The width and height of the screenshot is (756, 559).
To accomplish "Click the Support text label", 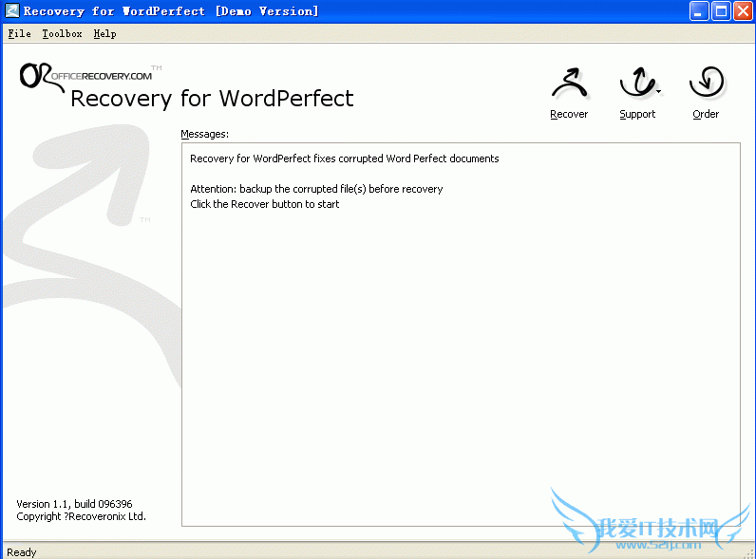I will pos(637,114).
